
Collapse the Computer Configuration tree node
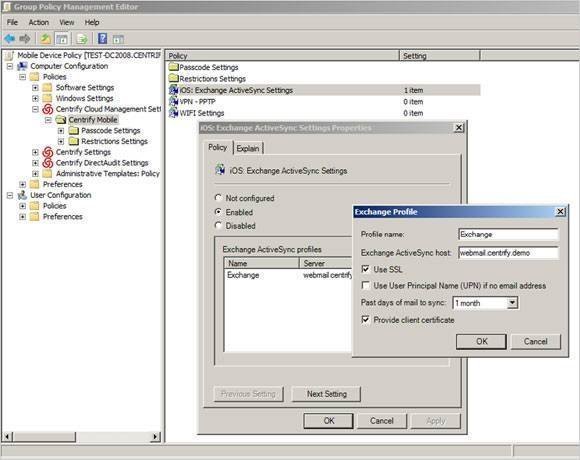pos(10,66)
